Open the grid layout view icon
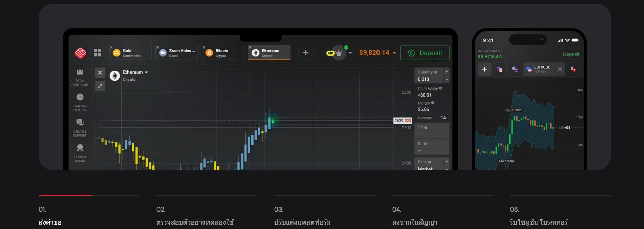 (x=97, y=53)
